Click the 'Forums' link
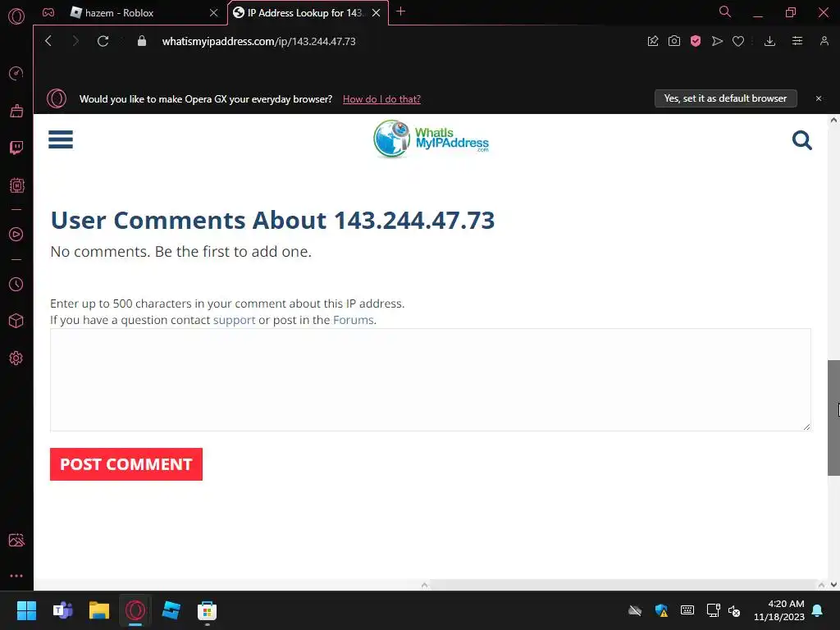The width and height of the screenshot is (840, 630). point(353,320)
